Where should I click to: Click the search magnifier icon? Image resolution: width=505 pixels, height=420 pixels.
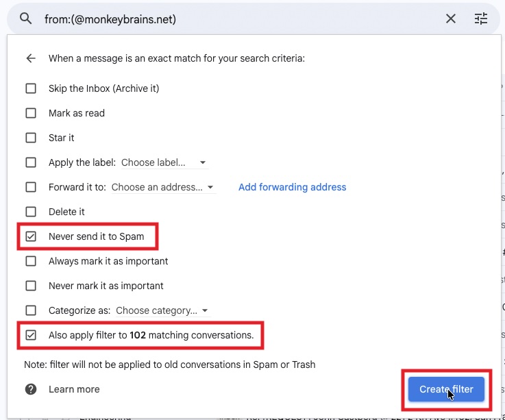[25, 18]
